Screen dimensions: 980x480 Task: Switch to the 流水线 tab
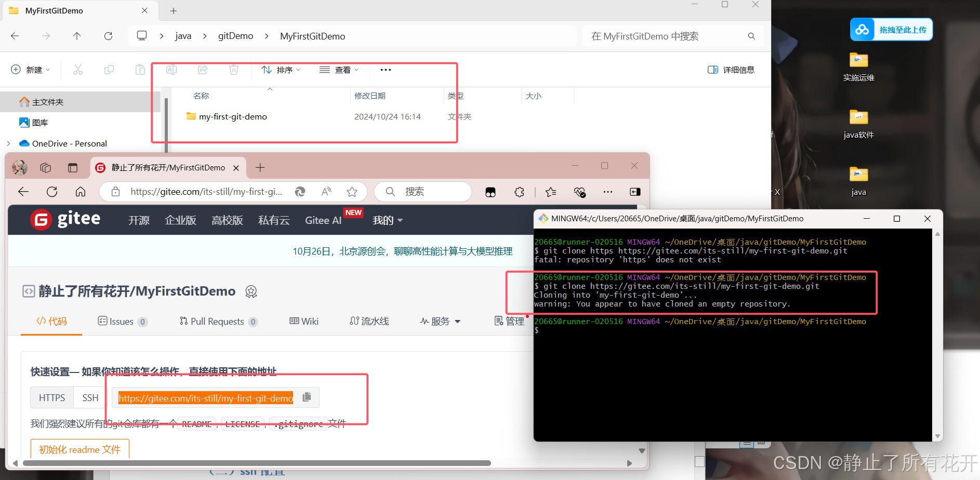pyautogui.click(x=369, y=321)
